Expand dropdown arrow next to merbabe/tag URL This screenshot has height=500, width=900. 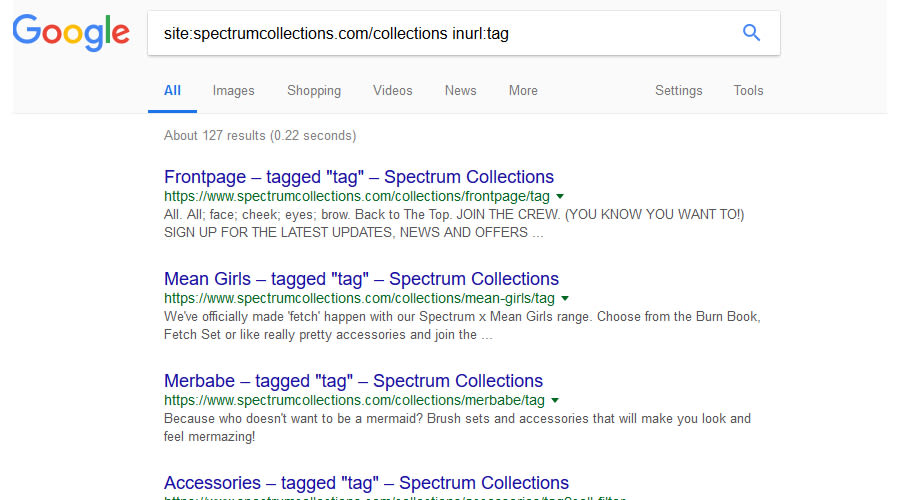tap(555, 401)
